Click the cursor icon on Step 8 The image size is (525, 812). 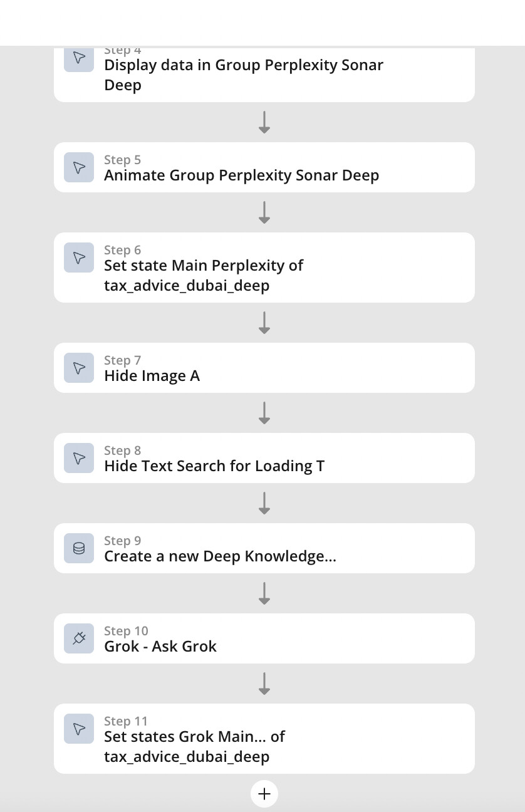coord(79,458)
